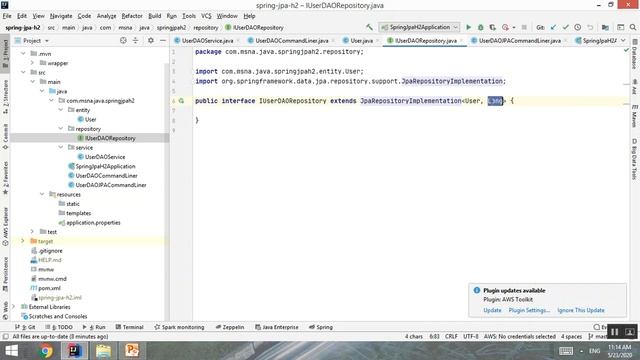The image size is (640, 360).
Task: Open the TODO tool window
Action: 59,327
